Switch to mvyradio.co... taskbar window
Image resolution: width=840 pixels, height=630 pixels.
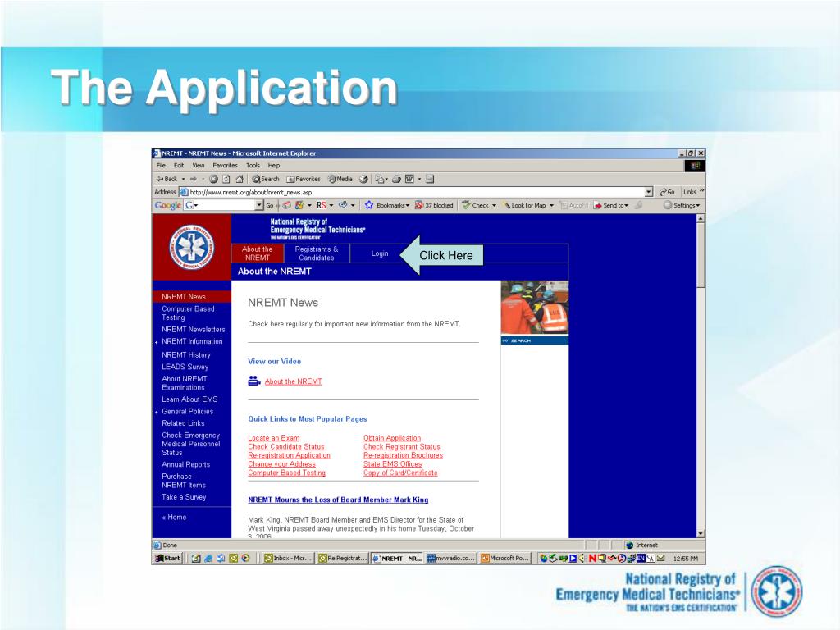click(450, 558)
